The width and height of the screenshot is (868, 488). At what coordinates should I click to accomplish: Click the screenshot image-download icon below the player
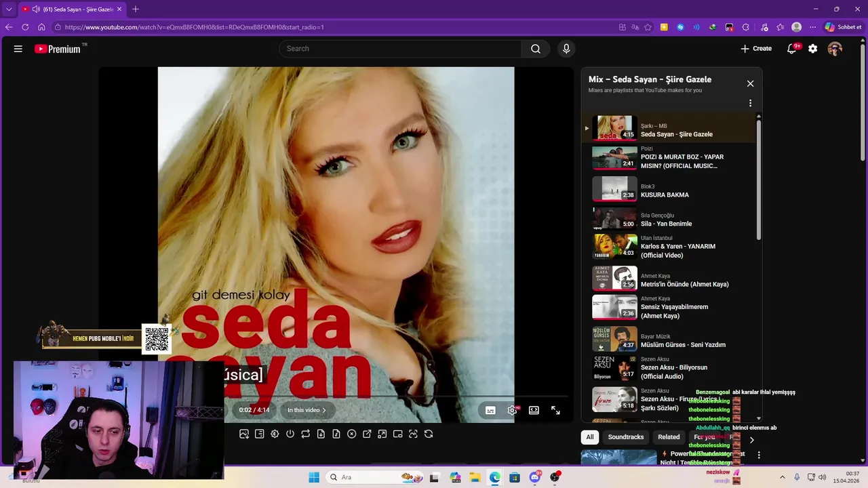click(244, 434)
